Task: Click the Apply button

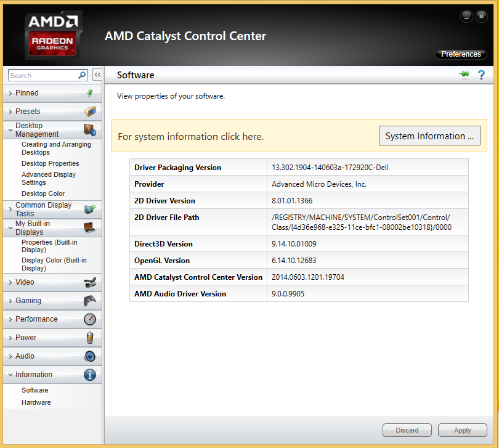Action: click(462, 430)
